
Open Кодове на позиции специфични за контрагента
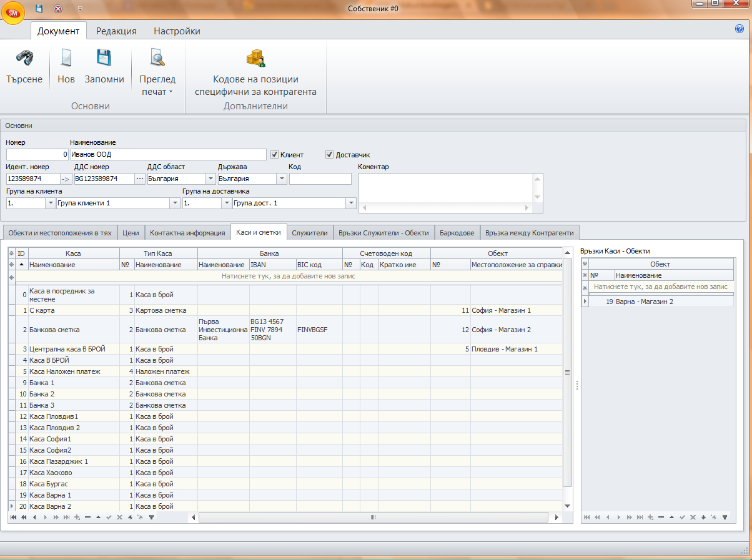pyautogui.click(x=255, y=72)
